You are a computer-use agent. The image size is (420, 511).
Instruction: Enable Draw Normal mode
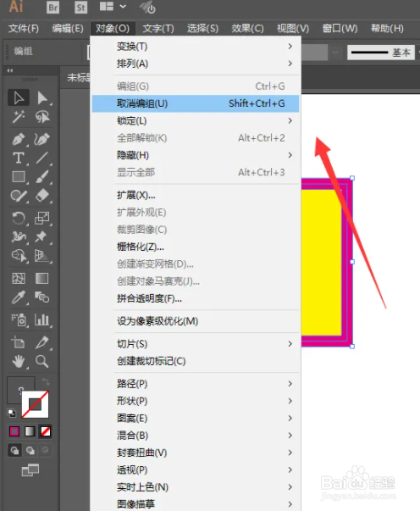click(14, 450)
